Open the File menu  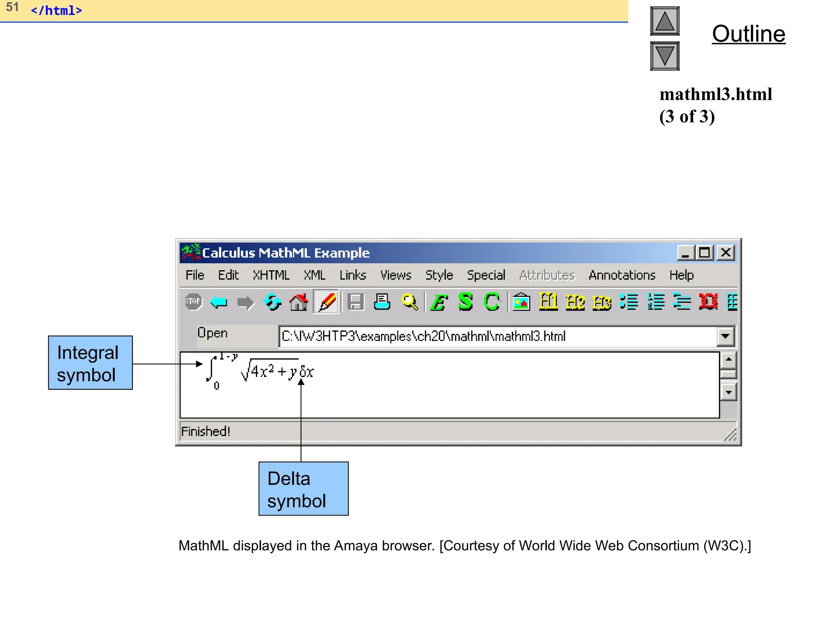(x=195, y=275)
